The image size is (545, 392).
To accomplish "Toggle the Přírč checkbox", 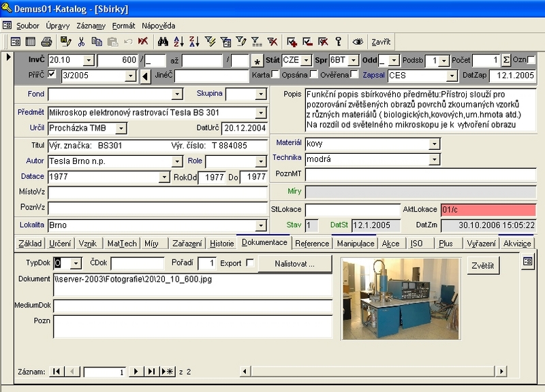I will (x=52, y=74).
